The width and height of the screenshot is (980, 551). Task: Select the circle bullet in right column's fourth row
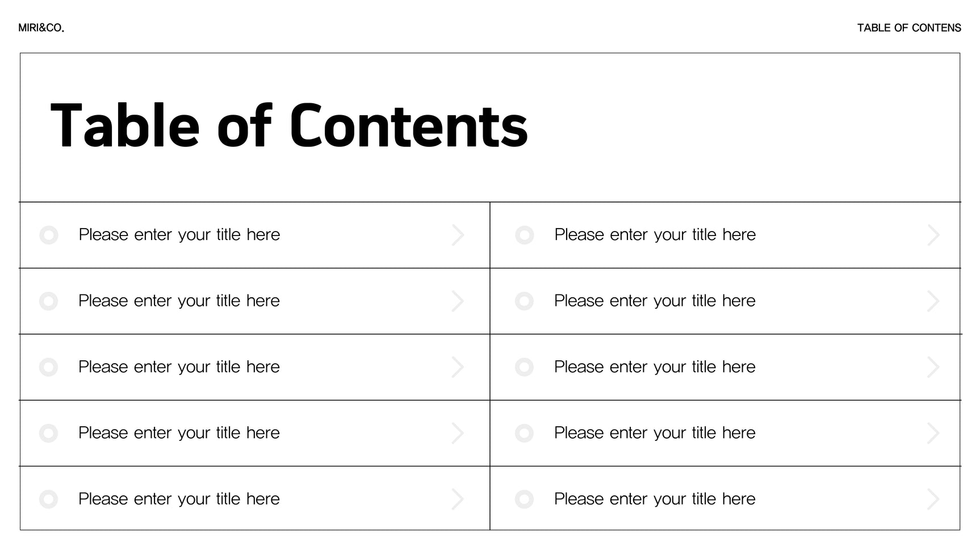[x=524, y=434]
